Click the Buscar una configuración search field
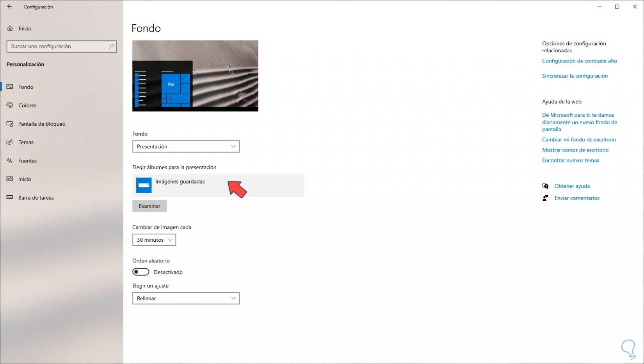This screenshot has height=364, width=644. [x=62, y=46]
